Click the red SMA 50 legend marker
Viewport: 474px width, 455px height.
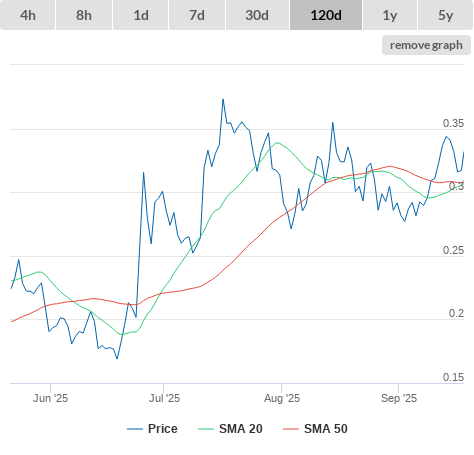click(x=291, y=429)
